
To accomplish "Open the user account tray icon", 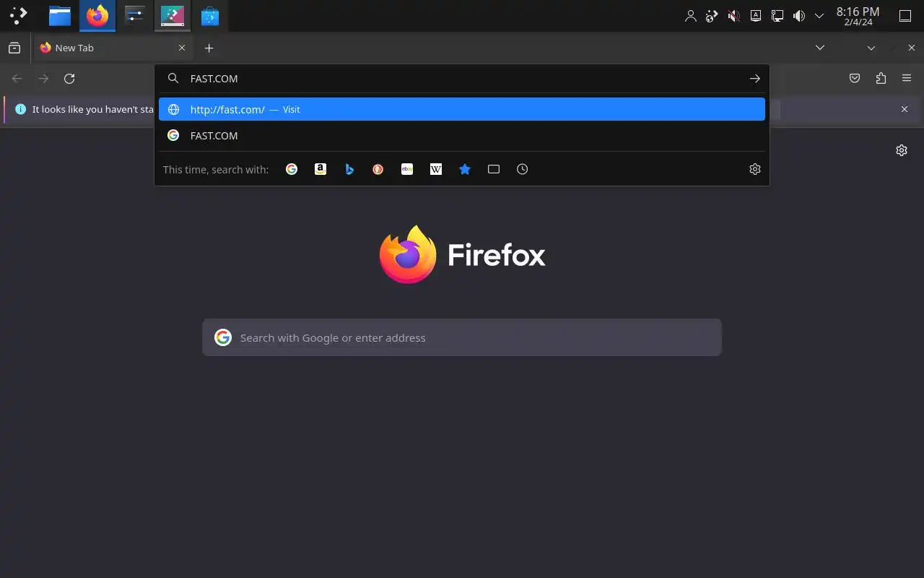I will pyautogui.click(x=691, y=16).
